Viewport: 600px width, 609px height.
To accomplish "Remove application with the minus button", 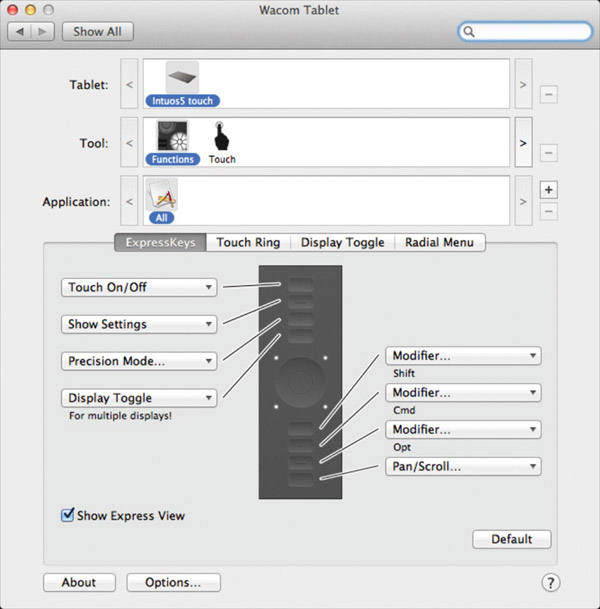I will coord(548,212).
